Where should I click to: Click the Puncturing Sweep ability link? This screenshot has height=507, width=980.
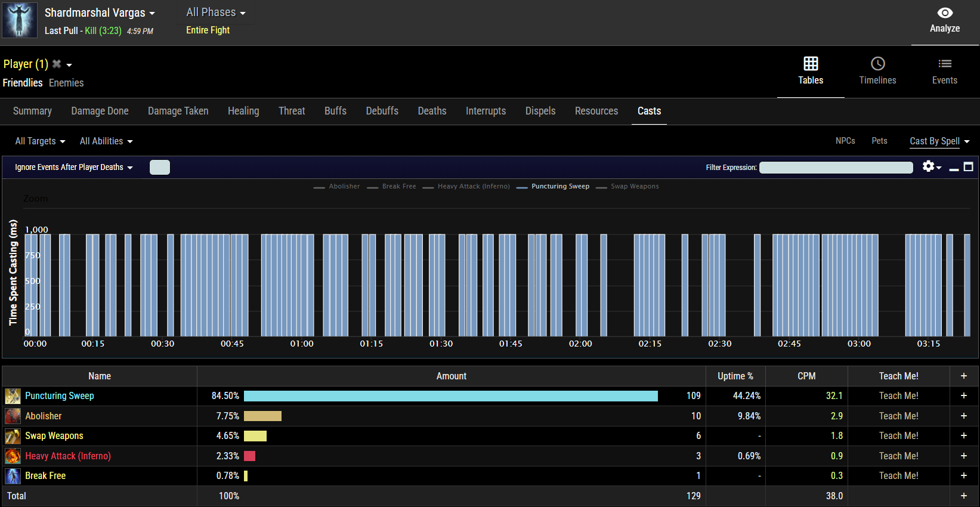tap(60, 396)
